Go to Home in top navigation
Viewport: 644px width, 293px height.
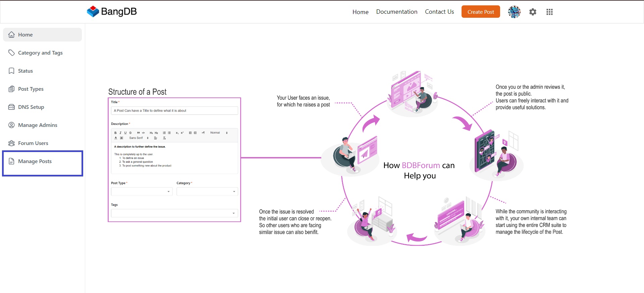click(x=361, y=12)
